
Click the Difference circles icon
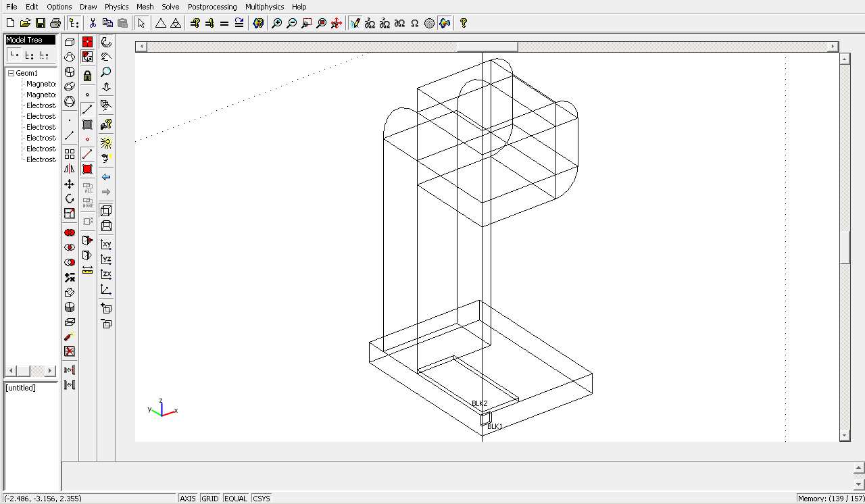pos(70,262)
